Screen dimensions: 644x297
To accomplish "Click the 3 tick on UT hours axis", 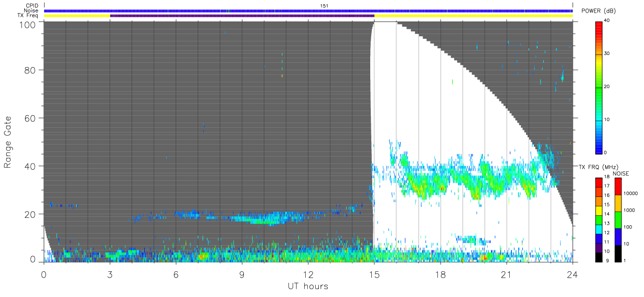I will [110, 274].
